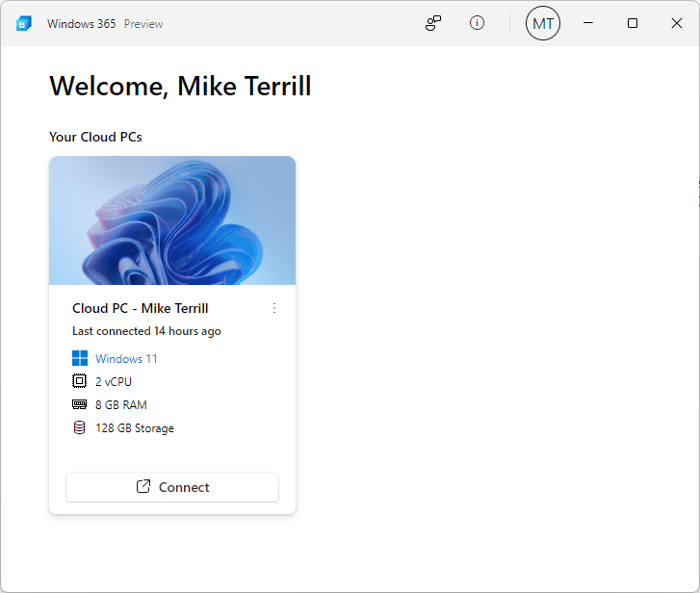The width and height of the screenshot is (700, 593).
Task: Click the Cloud PC - Mike Terrill title
Action: pos(141,308)
